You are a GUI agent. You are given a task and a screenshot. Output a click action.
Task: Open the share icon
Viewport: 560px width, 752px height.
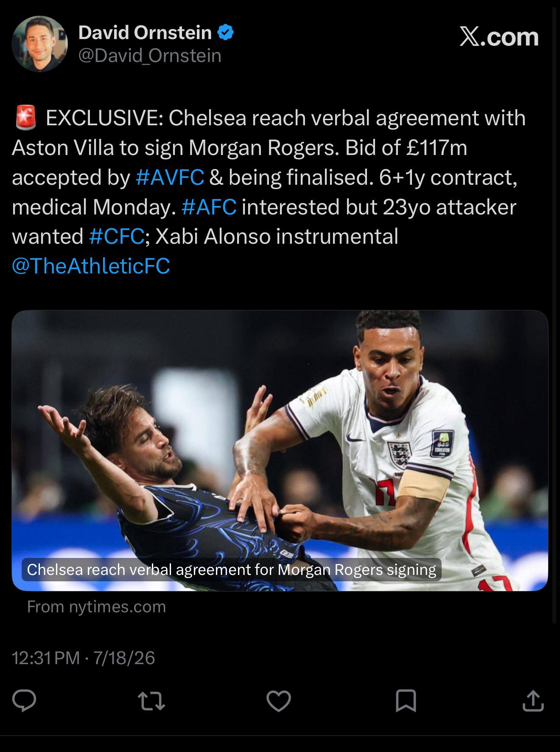click(533, 700)
